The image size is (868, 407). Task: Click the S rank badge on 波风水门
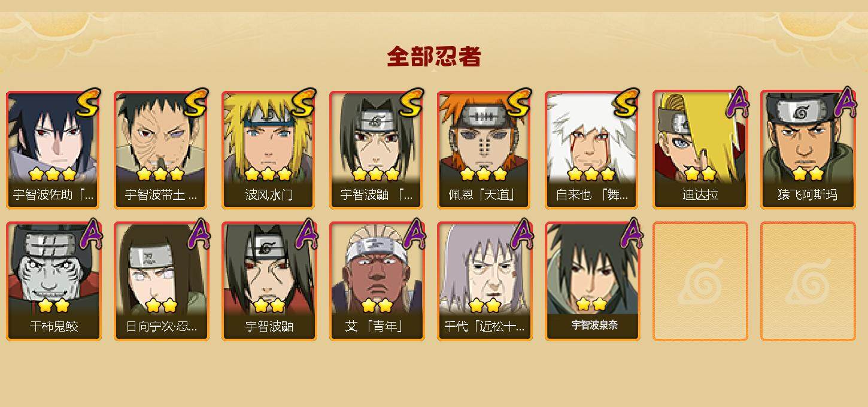point(303,102)
